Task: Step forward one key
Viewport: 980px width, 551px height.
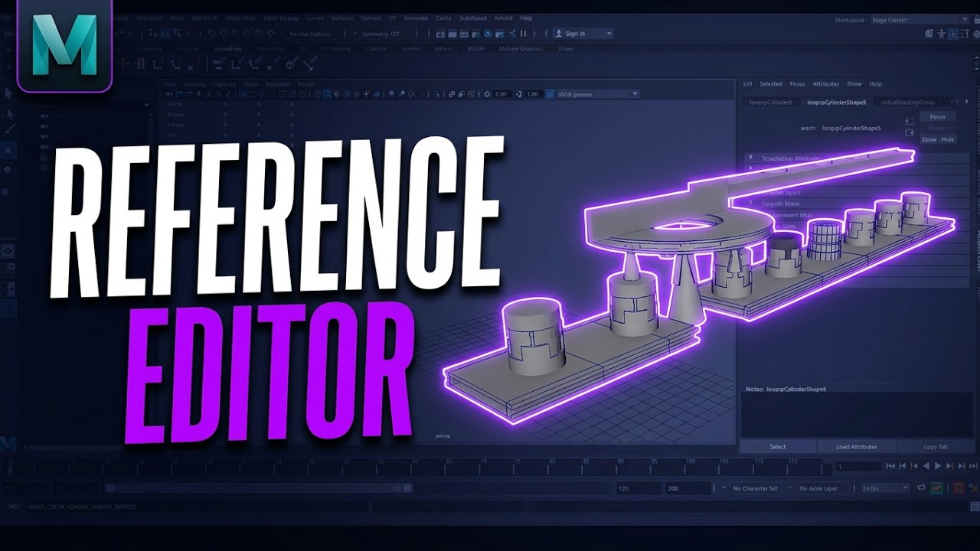Action: tap(949, 465)
